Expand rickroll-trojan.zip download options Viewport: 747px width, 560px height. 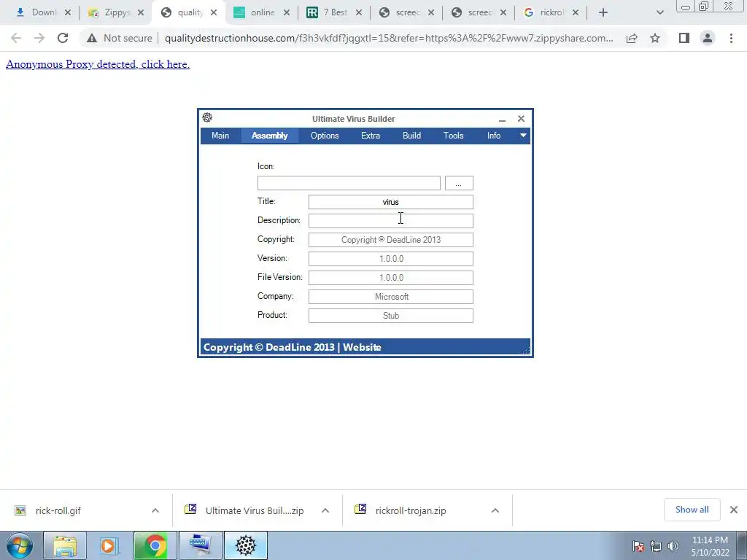click(495, 510)
